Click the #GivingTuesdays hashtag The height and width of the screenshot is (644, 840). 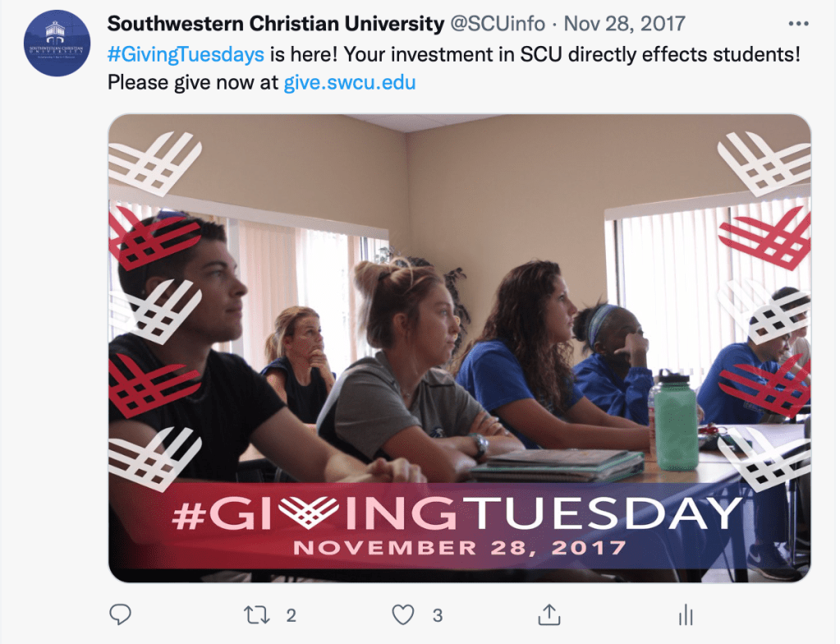point(186,54)
